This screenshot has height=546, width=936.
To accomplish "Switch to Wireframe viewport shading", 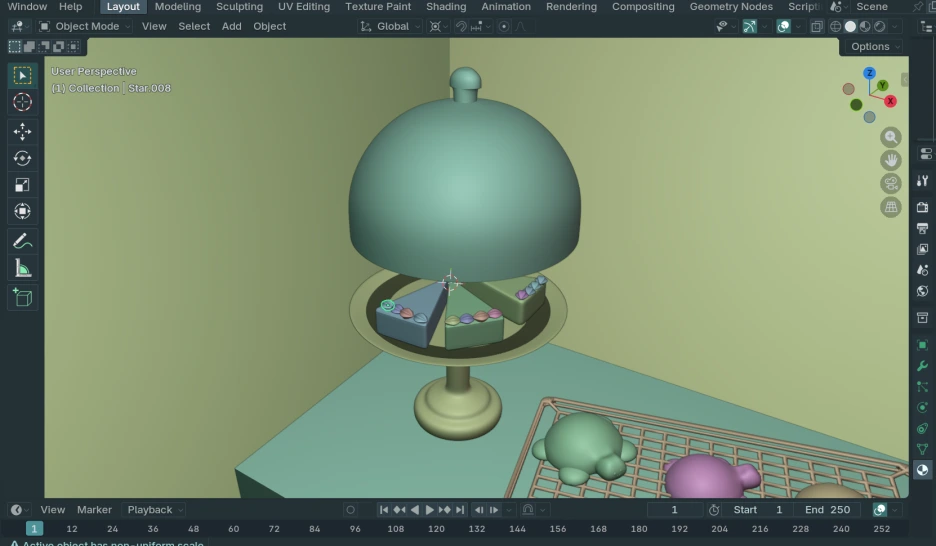I will [x=836, y=26].
